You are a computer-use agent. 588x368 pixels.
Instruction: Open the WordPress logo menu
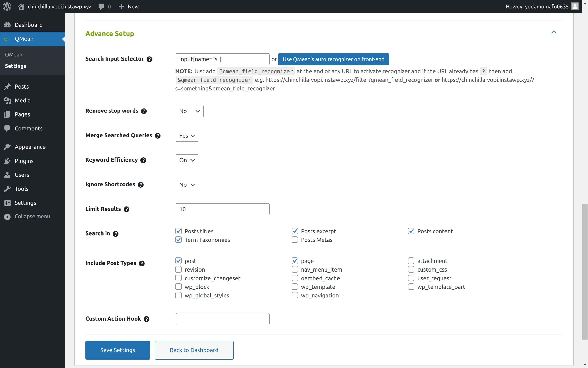point(7,6)
